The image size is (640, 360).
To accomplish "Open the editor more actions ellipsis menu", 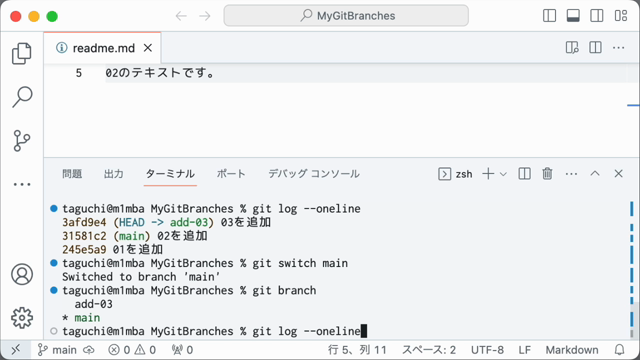I will click(x=618, y=48).
